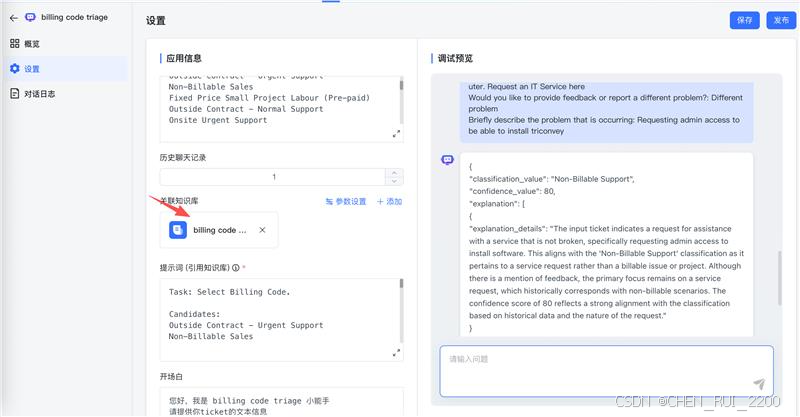The width and height of the screenshot is (800, 417).
Task: Click the "Task: Select Billing Code." line
Action: click(x=230, y=292)
